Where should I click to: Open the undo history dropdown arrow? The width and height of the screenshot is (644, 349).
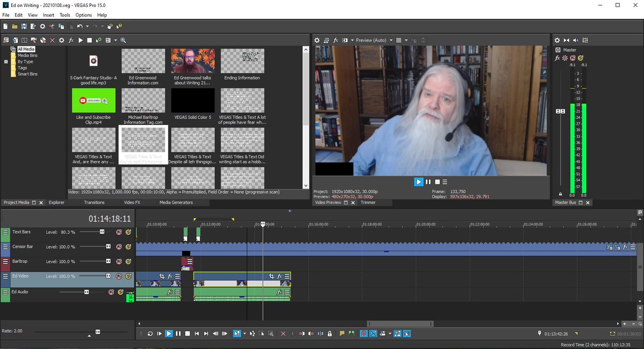(x=87, y=26)
